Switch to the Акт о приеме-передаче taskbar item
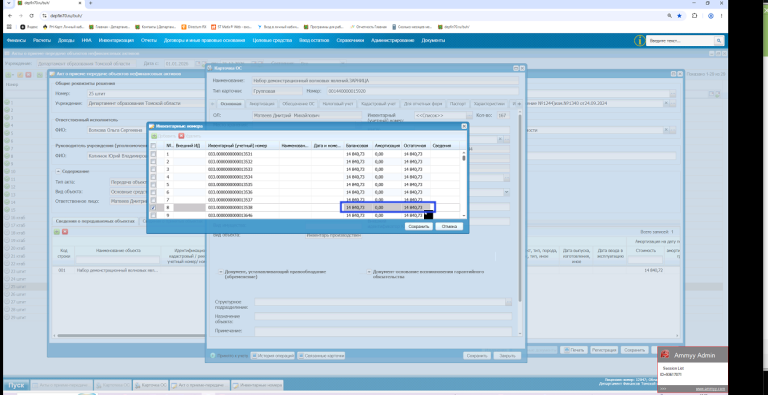 [200, 385]
